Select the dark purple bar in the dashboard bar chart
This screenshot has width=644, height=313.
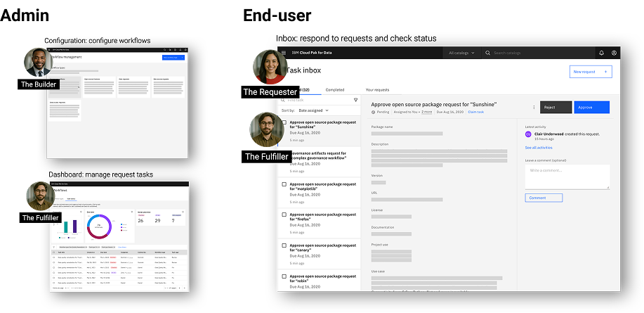point(74,227)
